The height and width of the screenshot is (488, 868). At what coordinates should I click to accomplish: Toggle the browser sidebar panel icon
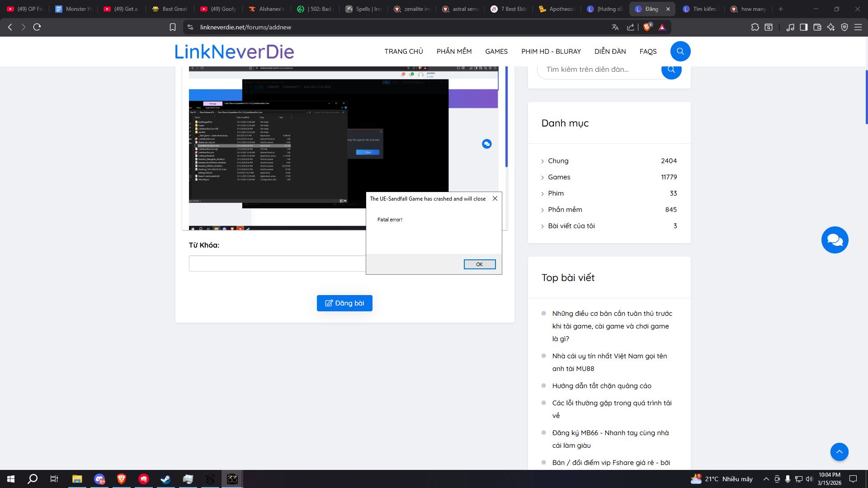point(803,27)
